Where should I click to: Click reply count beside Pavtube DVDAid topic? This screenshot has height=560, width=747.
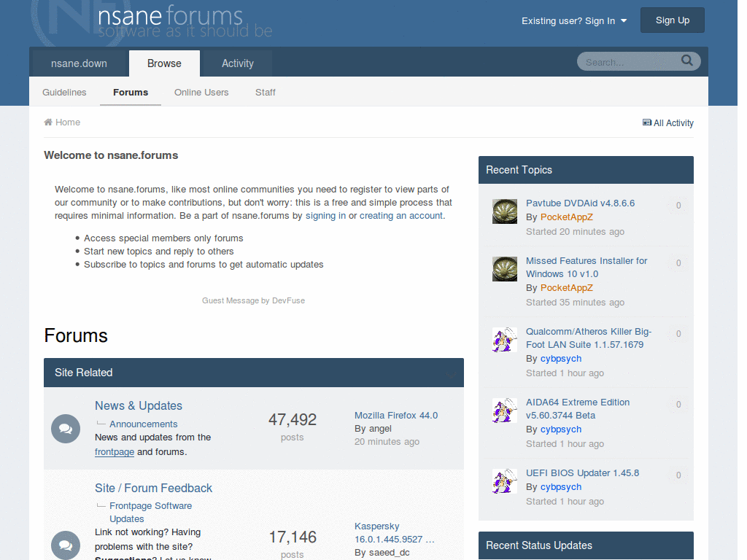pos(678,206)
